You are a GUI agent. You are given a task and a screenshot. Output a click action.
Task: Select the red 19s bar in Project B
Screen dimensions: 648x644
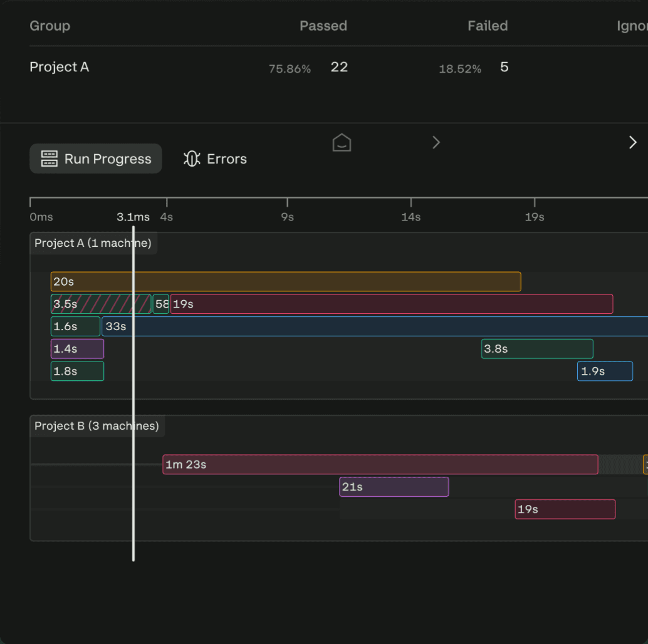click(565, 509)
